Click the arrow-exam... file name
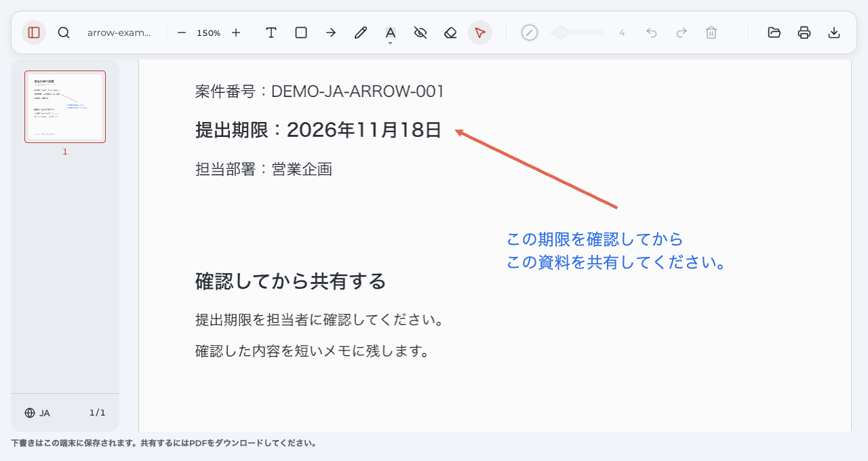 pos(119,33)
